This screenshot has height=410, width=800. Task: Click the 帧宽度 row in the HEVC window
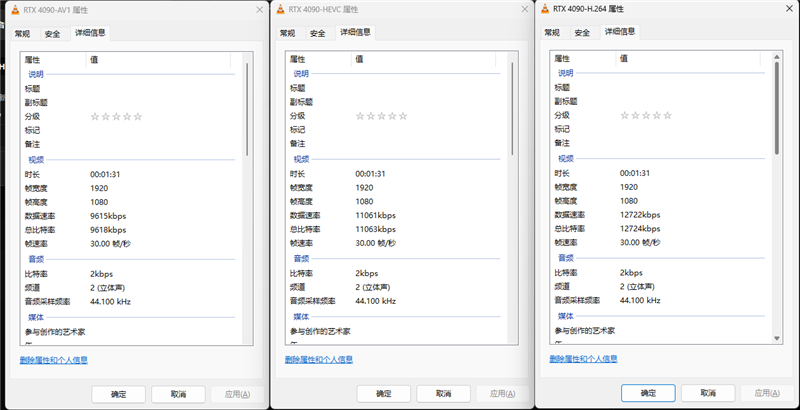(397, 188)
